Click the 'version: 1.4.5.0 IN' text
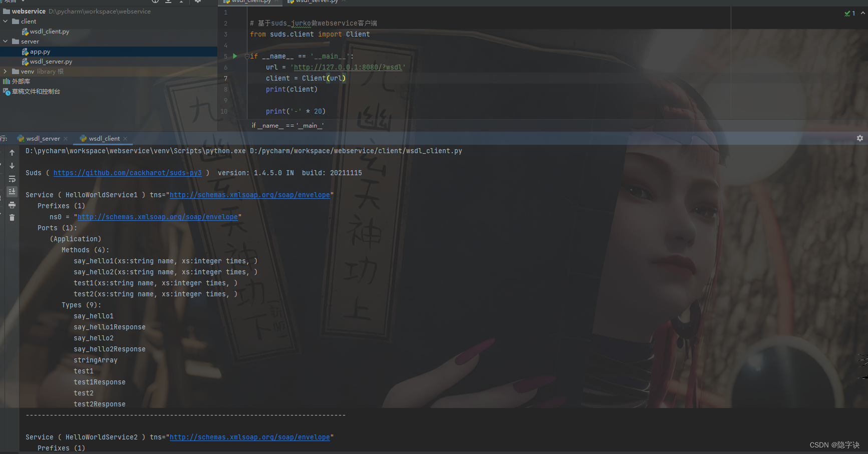Screen dimensions: 868x454 [x=256, y=173]
